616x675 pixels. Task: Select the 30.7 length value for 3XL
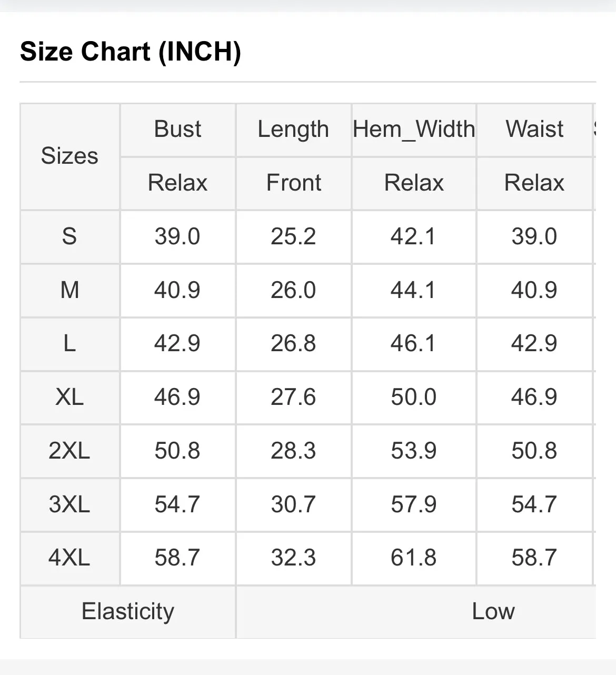coord(293,504)
